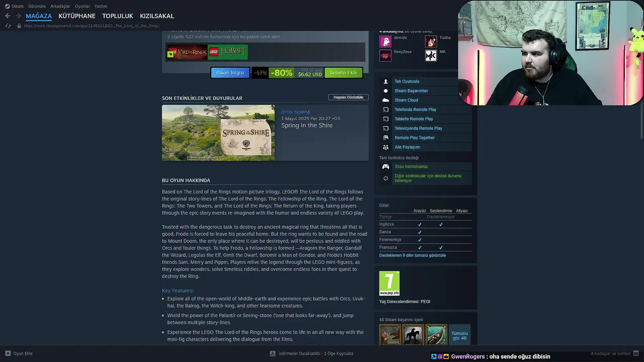Click the Steam Başarımları star icon
644x362 pixels.
click(x=386, y=91)
